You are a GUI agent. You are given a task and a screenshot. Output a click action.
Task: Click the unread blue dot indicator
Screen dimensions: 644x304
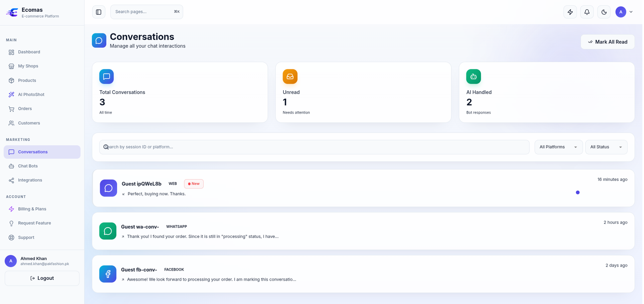pos(578,192)
